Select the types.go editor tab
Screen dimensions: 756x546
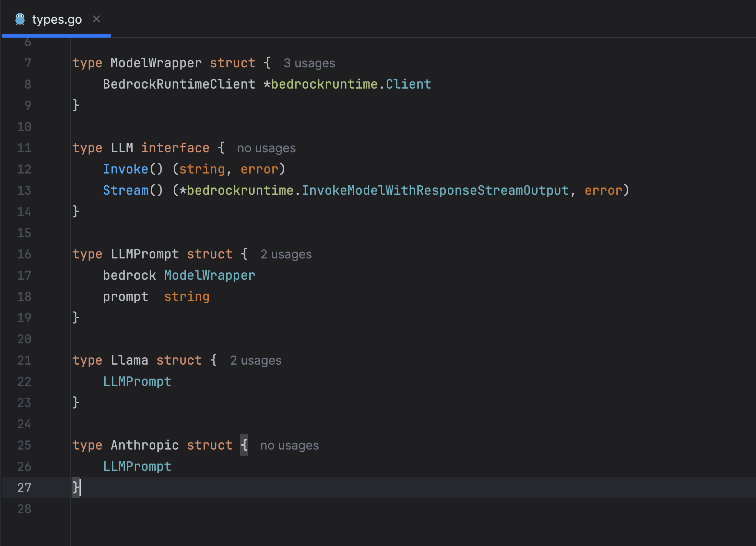(x=57, y=20)
